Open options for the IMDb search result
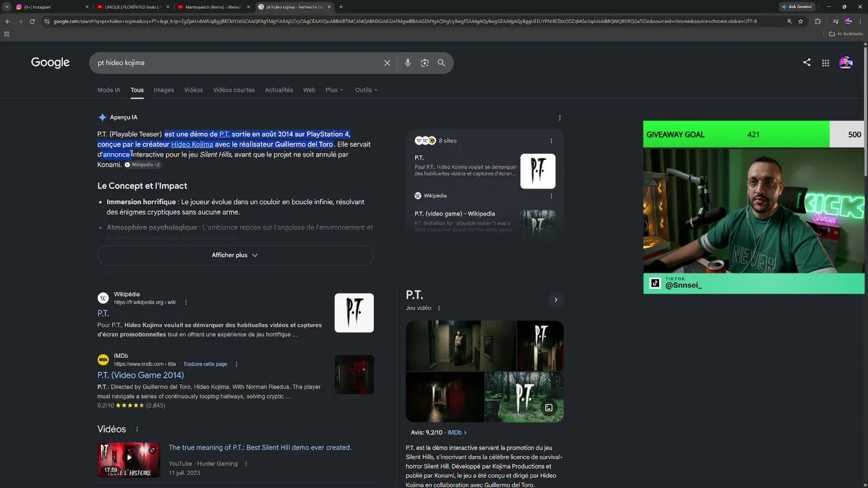 click(x=237, y=364)
